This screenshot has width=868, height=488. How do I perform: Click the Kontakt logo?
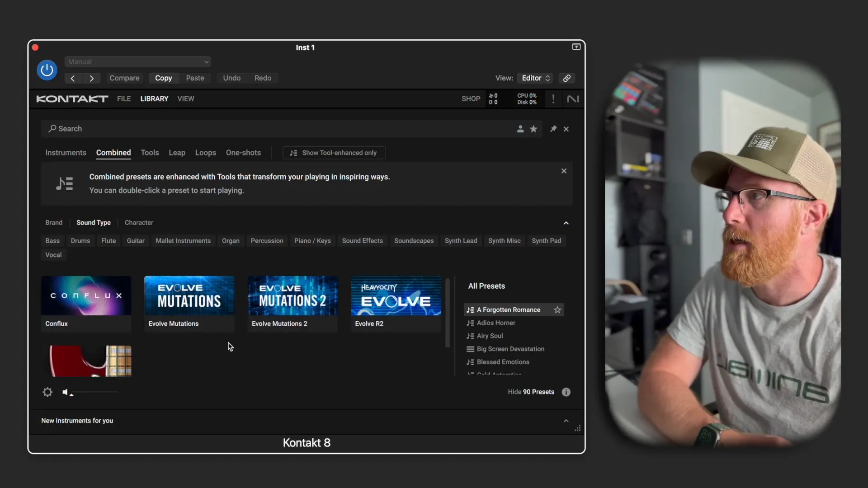point(72,99)
